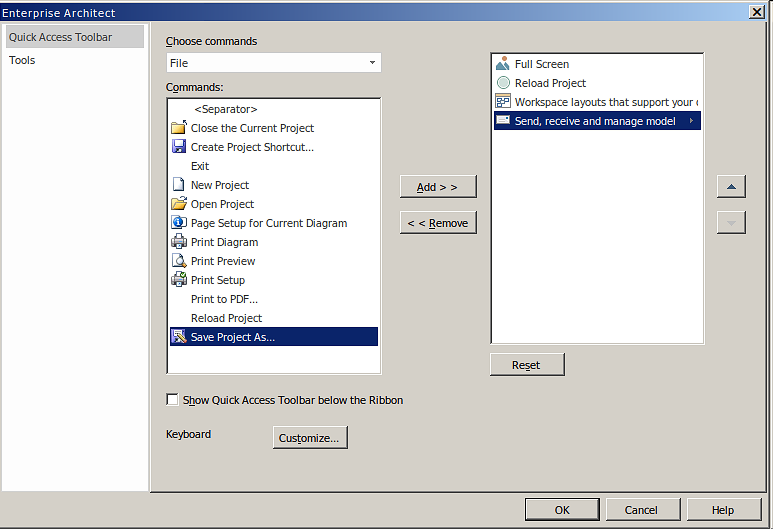773x529 pixels.
Task: Click the Open Project folder icon
Action: coord(179,204)
